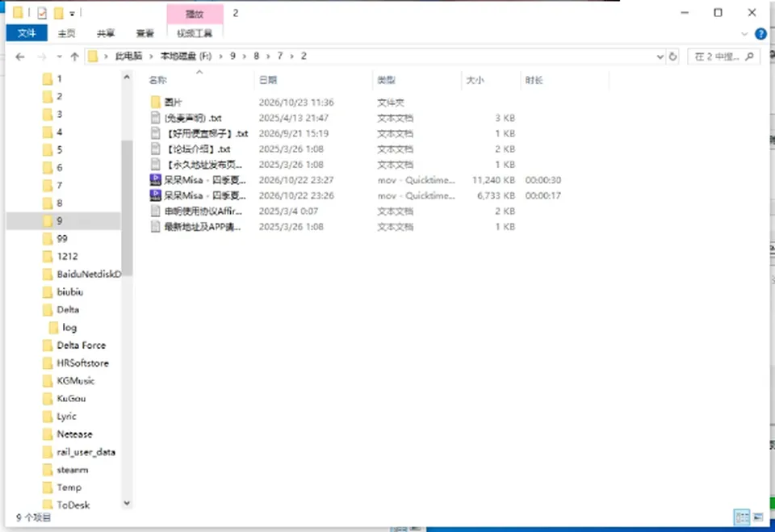Click the sidebar scrollbar down arrow

(127, 503)
